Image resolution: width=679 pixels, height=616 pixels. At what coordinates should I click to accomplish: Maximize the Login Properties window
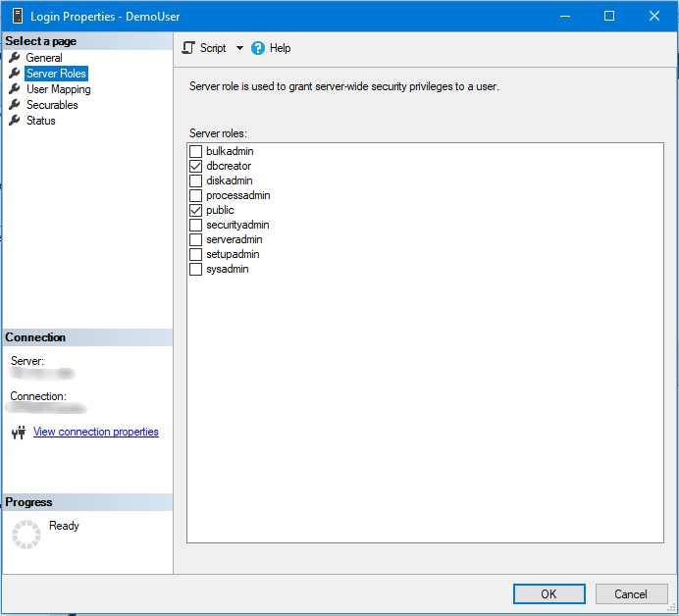tap(609, 16)
